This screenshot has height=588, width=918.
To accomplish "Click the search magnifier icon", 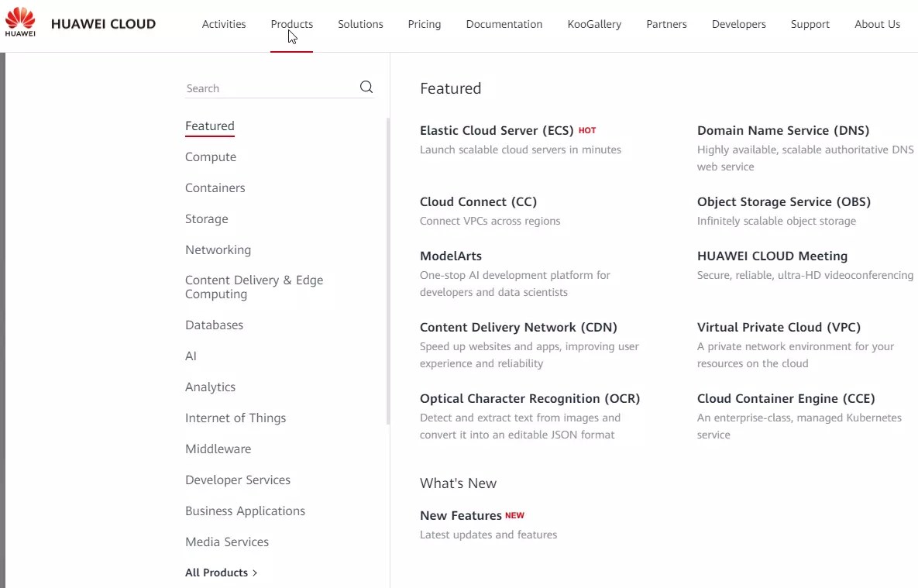I will coord(365,87).
